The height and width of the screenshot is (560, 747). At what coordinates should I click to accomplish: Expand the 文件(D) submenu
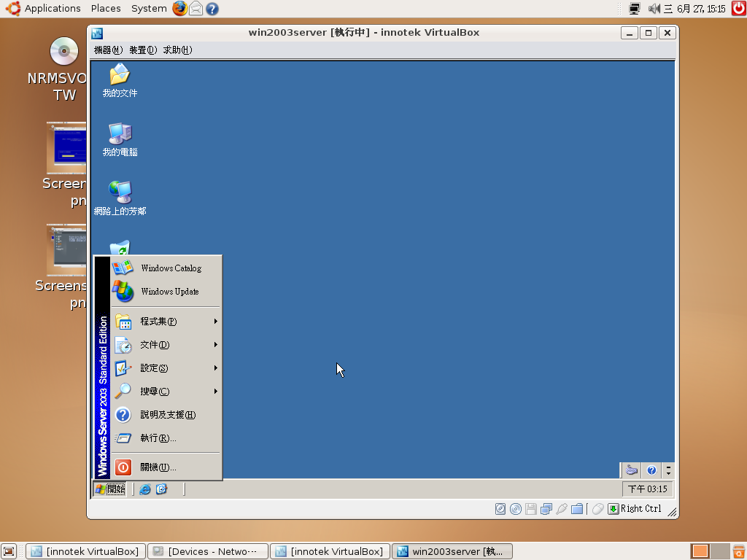coord(166,345)
